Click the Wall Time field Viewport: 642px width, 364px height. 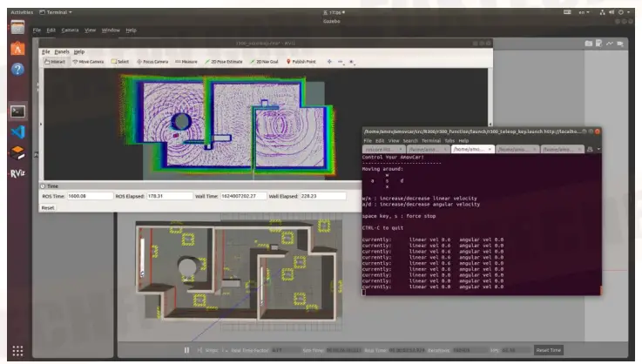tap(243, 196)
